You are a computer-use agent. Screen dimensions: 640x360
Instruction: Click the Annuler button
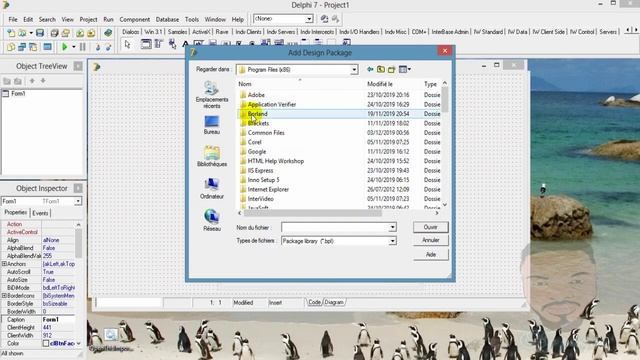pos(430,240)
